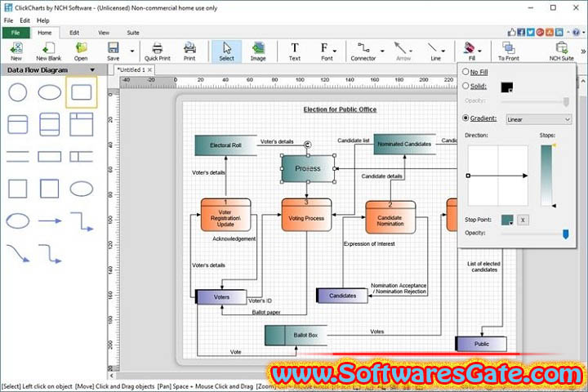Screen dimensions: 588x392
Task: Pick the straight arrow connector shape
Action: [50, 221]
